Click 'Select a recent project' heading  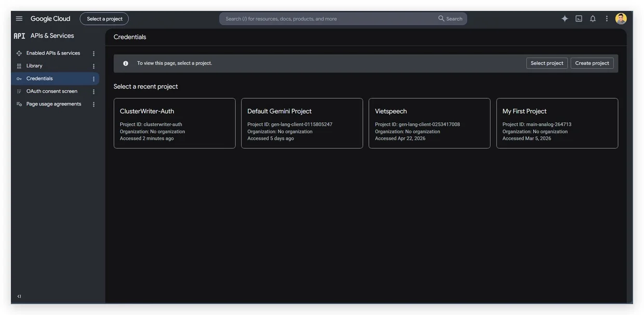pyautogui.click(x=146, y=87)
